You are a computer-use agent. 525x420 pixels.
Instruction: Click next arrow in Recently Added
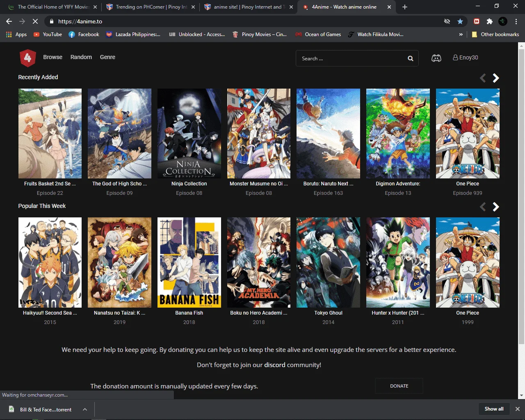(x=496, y=78)
